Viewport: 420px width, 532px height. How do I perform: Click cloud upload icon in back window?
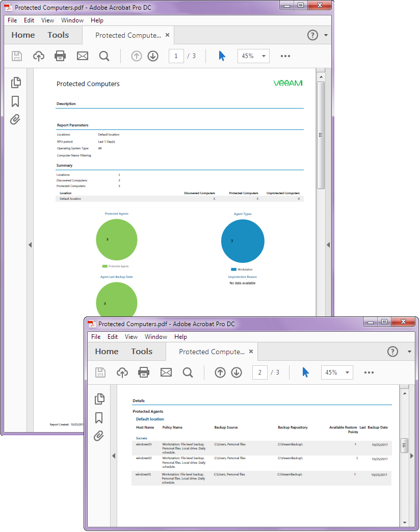(x=38, y=56)
